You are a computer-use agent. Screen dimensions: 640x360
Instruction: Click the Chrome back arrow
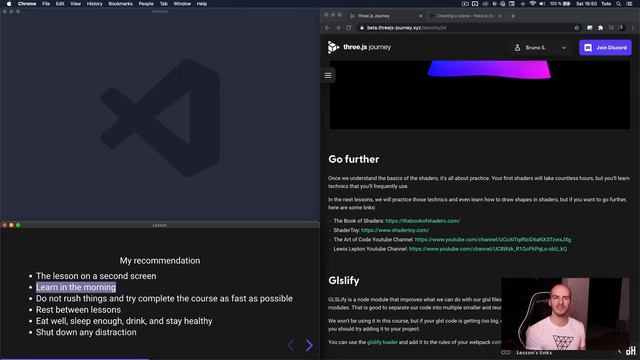(327, 28)
